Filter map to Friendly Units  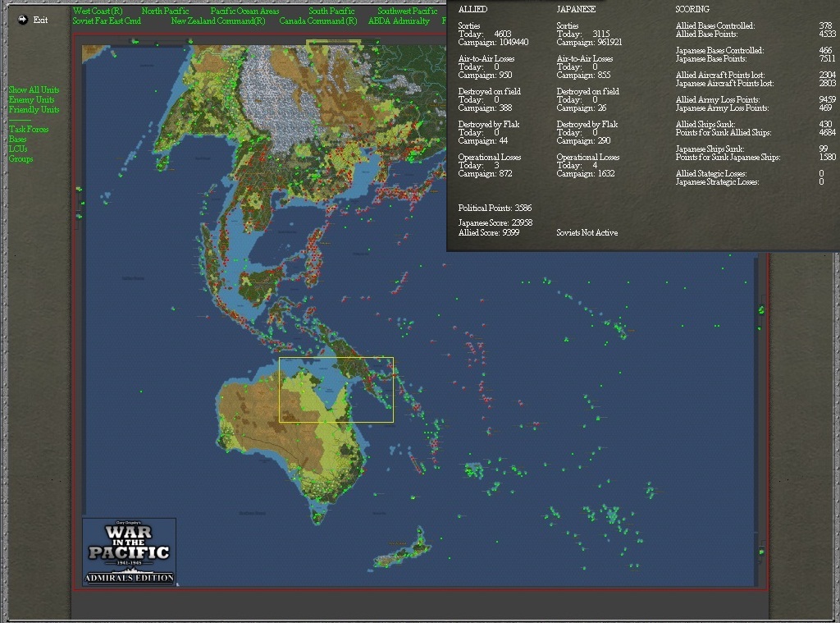(34, 109)
